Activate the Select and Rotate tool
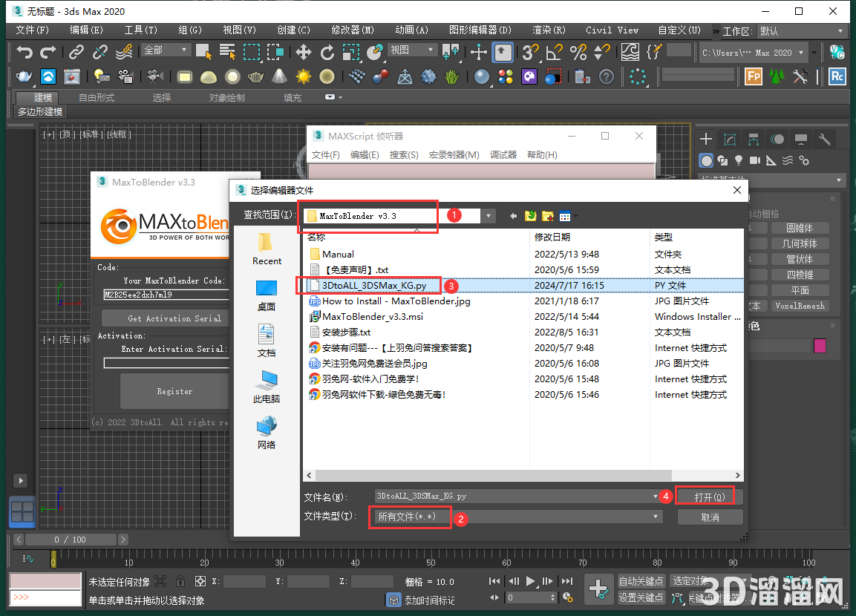This screenshot has height=616, width=856. pyautogui.click(x=327, y=50)
